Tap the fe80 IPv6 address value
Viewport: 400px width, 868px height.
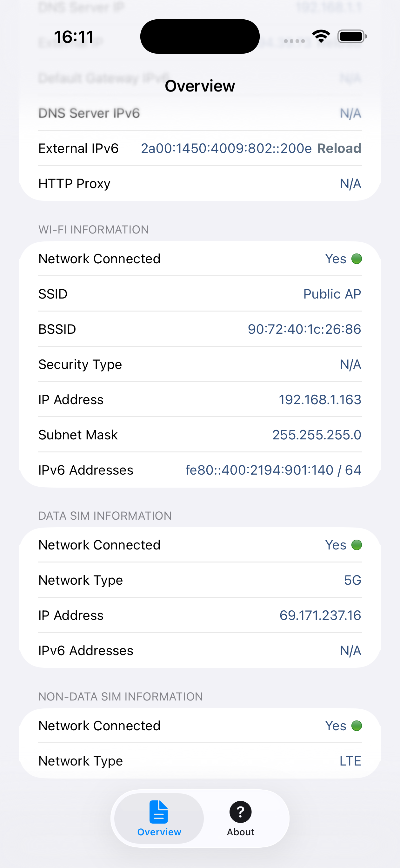273,470
